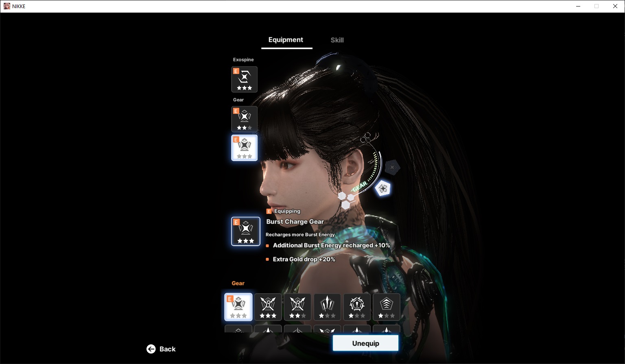Click the glowing pentagon gear node on the neck

382,188
